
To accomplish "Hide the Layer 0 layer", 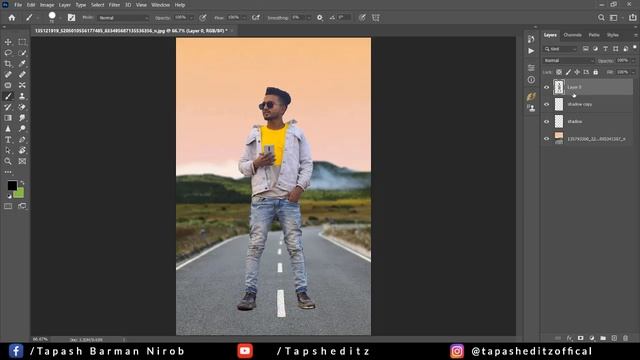I will (547, 87).
